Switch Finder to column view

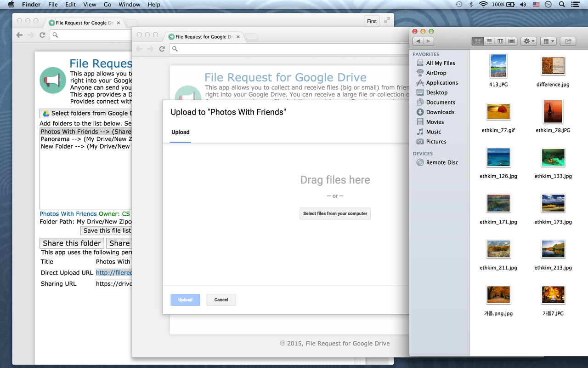500,41
